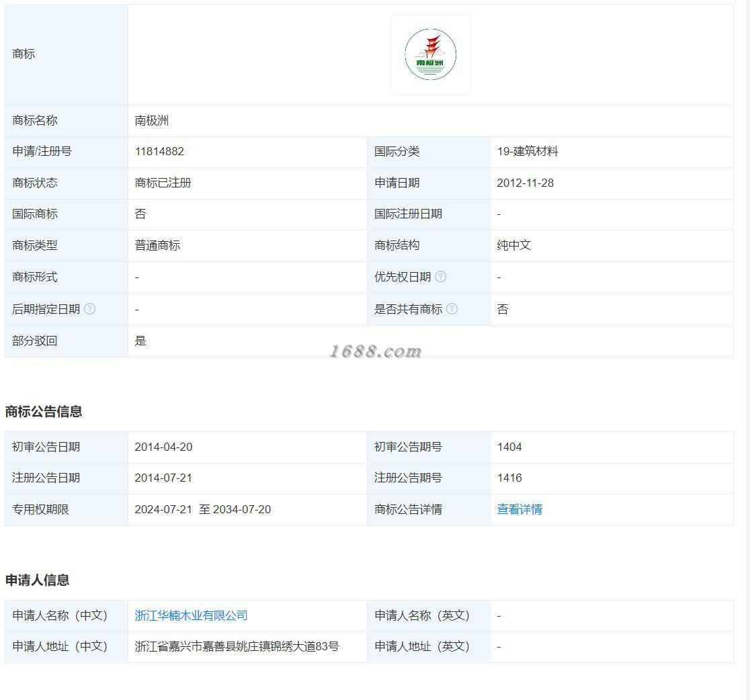Image resolution: width=750 pixels, height=700 pixels.
Task: Select exclusive period 2024-07-21 至 2034-07-20
Action: [203, 509]
